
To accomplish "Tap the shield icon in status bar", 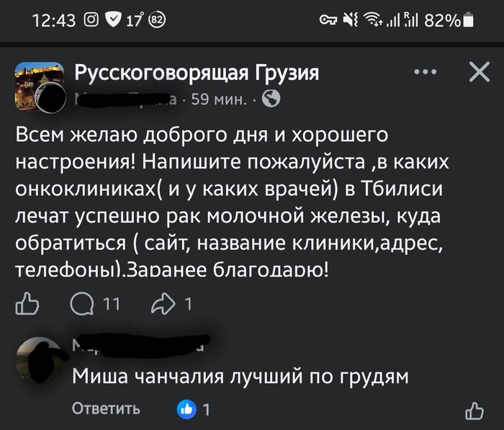I will coord(114,21).
